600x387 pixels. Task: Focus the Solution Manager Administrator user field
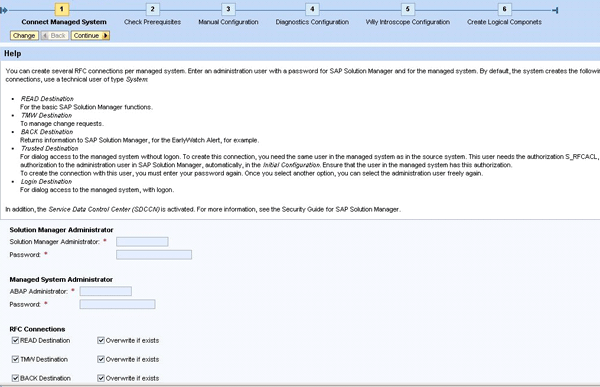(x=142, y=242)
